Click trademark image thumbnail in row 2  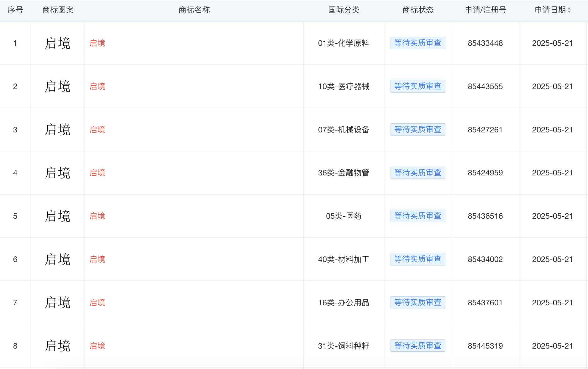point(58,86)
